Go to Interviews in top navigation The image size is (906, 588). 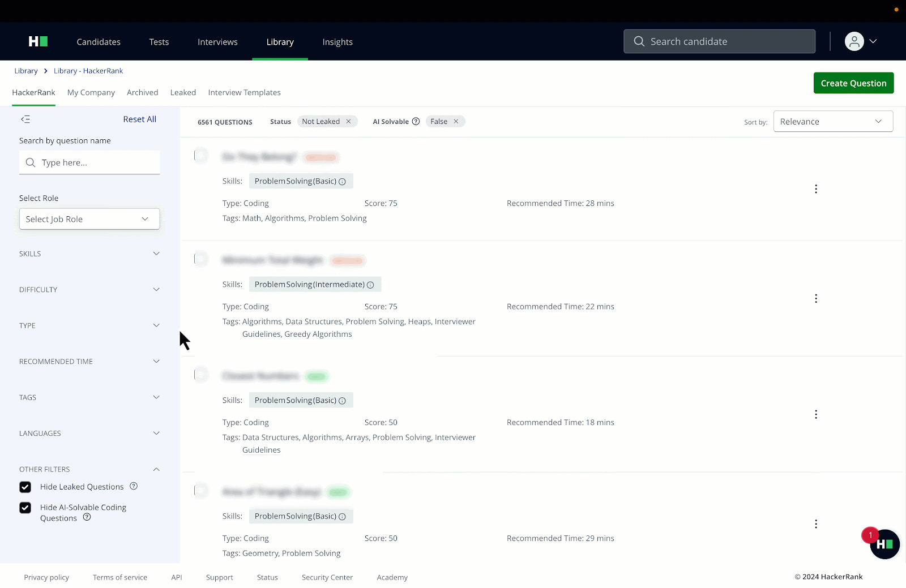pyautogui.click(x=217, y=42)
